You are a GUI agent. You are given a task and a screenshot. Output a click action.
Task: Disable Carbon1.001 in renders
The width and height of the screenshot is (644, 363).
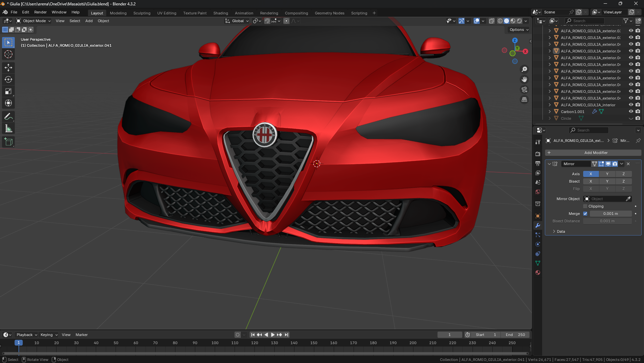(638, 112)
